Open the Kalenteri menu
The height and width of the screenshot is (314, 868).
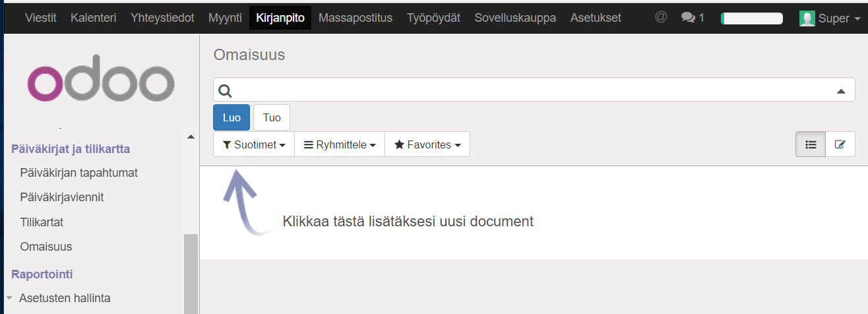pyautogui.click(x=94, y=18)
